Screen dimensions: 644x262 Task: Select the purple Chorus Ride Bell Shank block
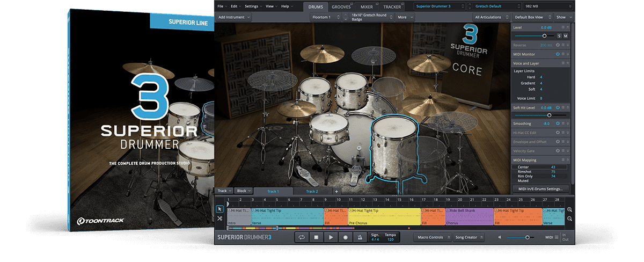tap(469, 217)
